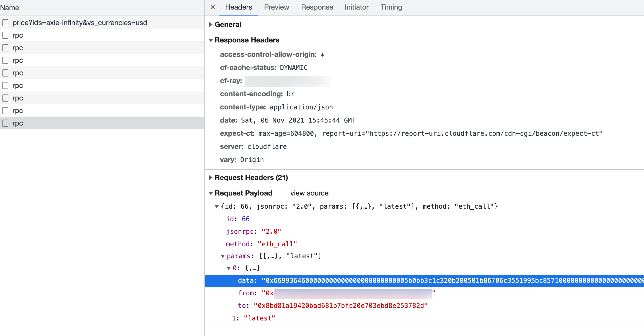The width and height of the screenshot is (644, 336).
Task: Collapse the params array node
Action: coord(223,256)
